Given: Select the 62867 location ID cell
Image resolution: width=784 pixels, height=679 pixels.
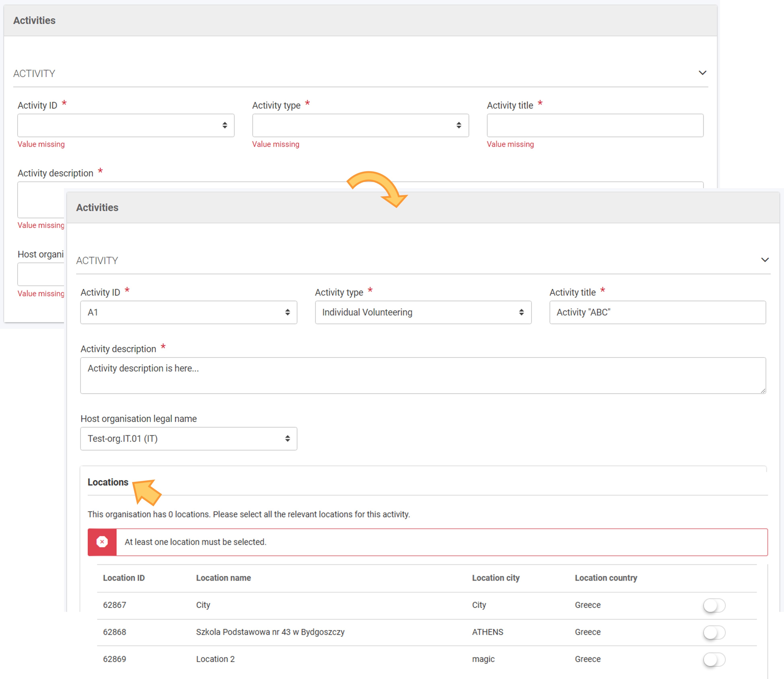Looking at the screenshot, I should click(x=114, y=605).
